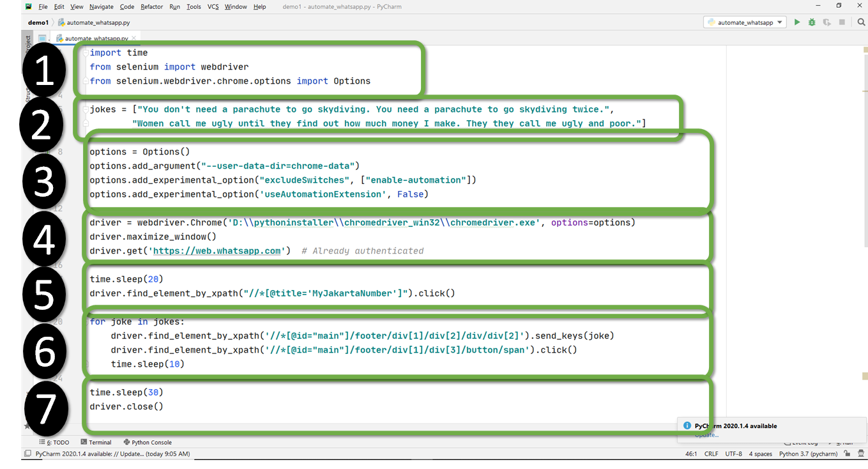This screenshot has height=469, width=868.
Task: Open Search Everywhere with the magnifier icon
Action: click(x=860, y=22)
